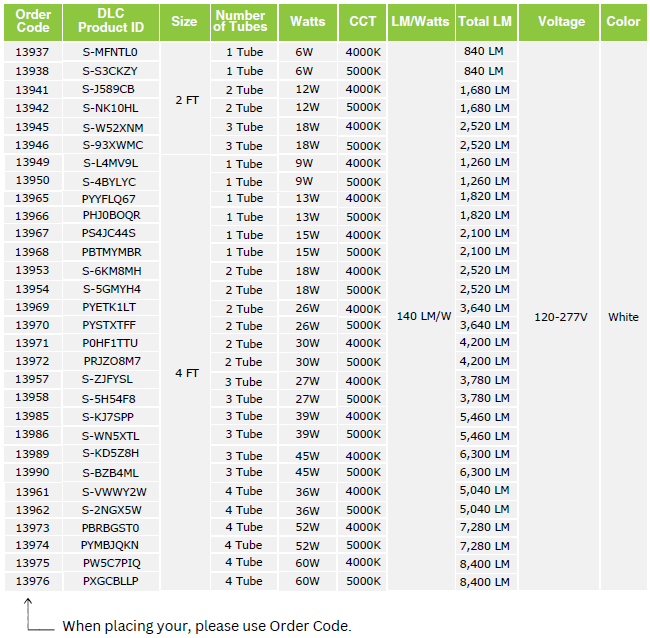
Task: Click the Color column header
Action: (x=623, y=22)
